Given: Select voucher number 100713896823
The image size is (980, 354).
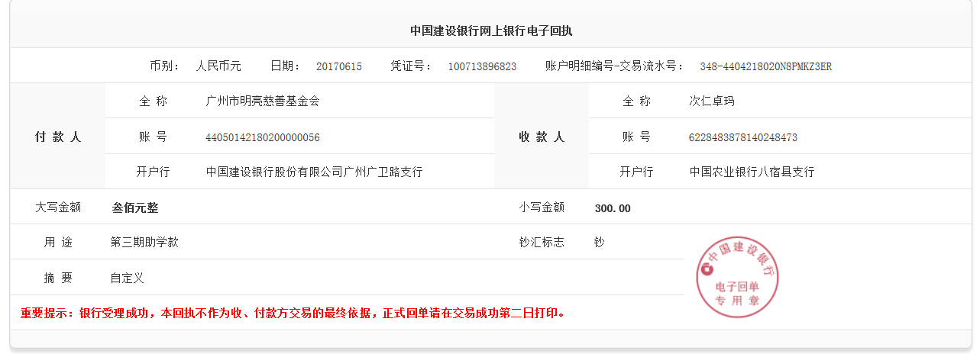Looking at the screenshot, I should 482,66.
